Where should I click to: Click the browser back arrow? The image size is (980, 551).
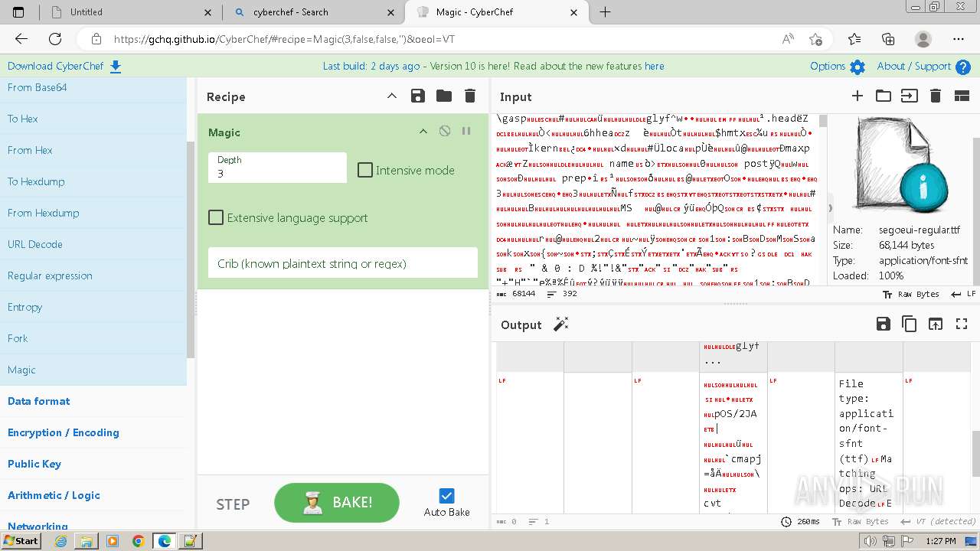21,39
